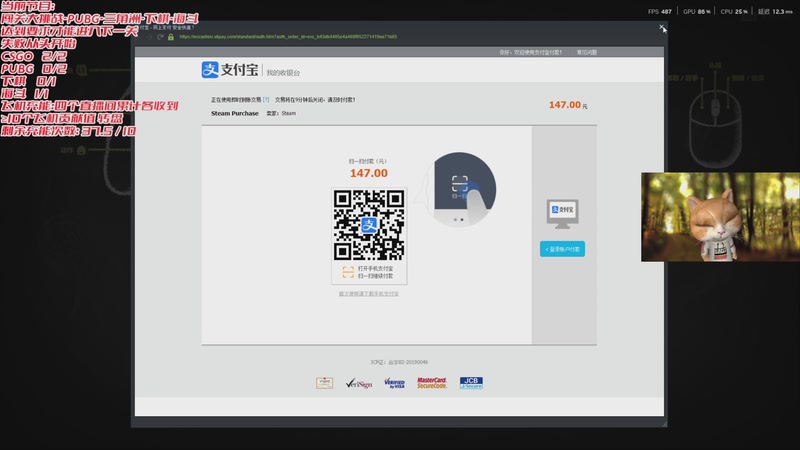The image size is (800, 450).
Task: Click the orange scan-frame icon below the QR code
Action: coord(348,272)
